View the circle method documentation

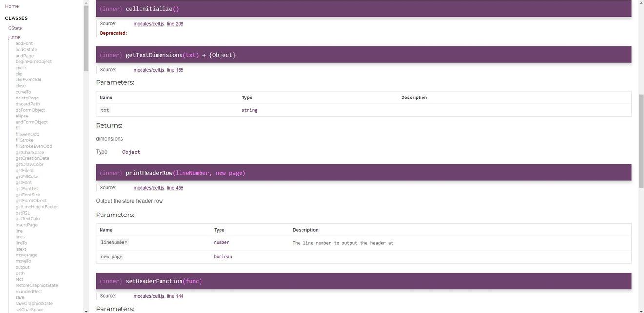tap(20, 67)
